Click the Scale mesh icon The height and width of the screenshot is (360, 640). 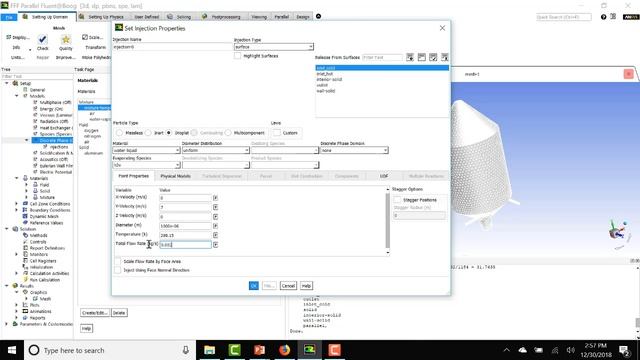point(85,37)
